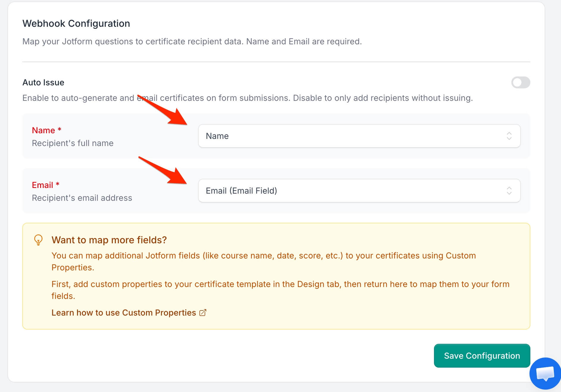Click the Recipient's email address helper text
Viewport: 561px width, 392px height.
point(82,198)
